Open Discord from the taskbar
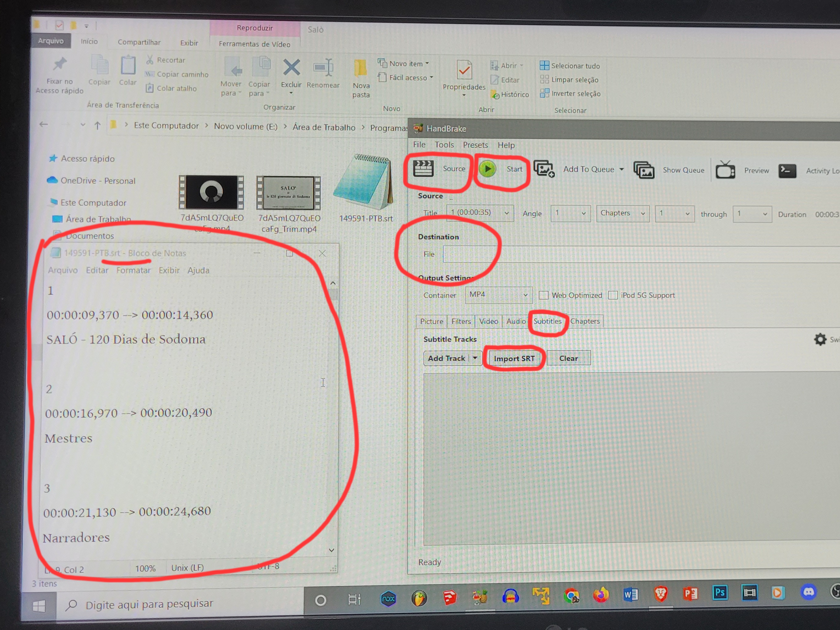 [809, 592]
